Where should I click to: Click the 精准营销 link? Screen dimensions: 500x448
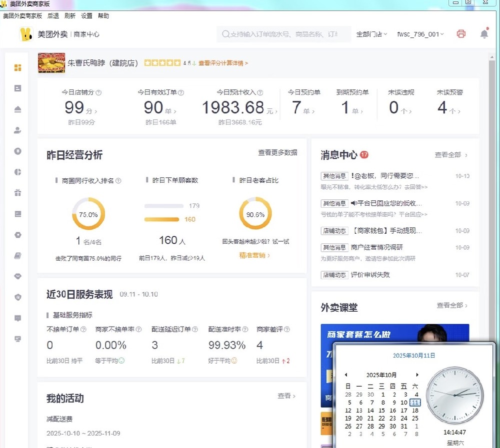click(254, 255)
